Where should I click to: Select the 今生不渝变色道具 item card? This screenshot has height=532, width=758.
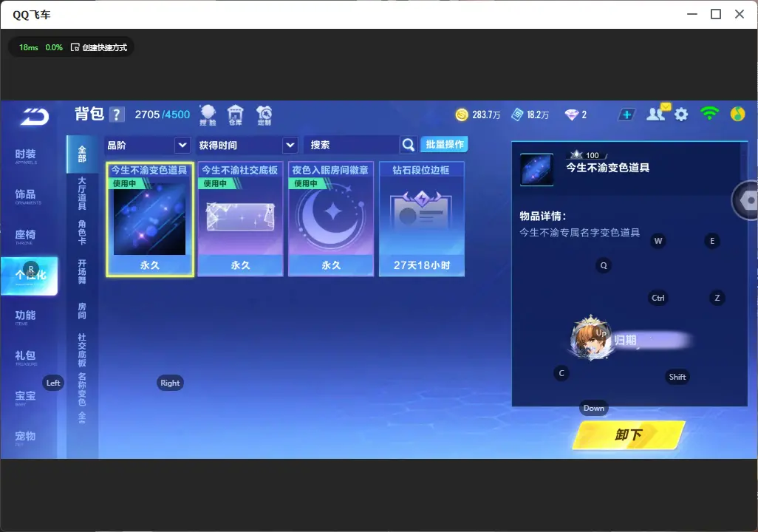point(150,219)
